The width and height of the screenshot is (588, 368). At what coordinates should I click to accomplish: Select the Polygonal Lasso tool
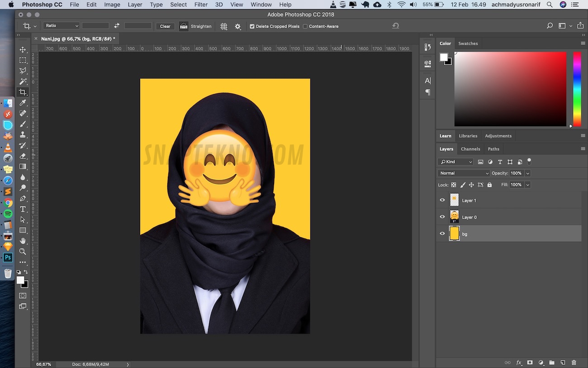click(23, 71)
